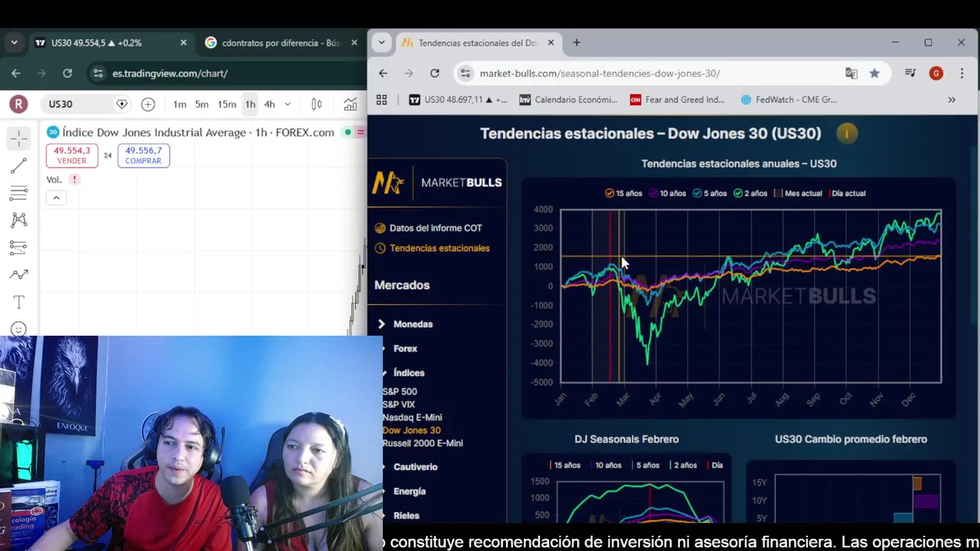Toggle the 2 años series in annual chart
This screenshot has height=551, width=980.
pyautogui.click(x=750, y=194)
